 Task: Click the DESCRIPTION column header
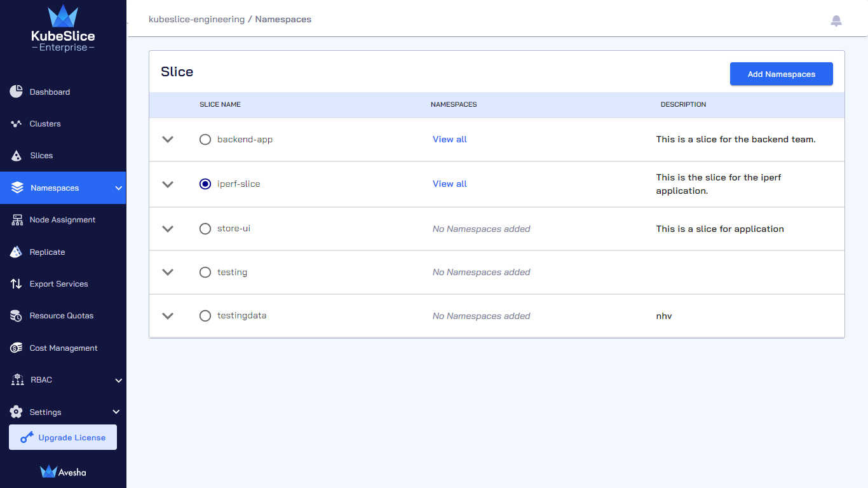tap(683, 104)
